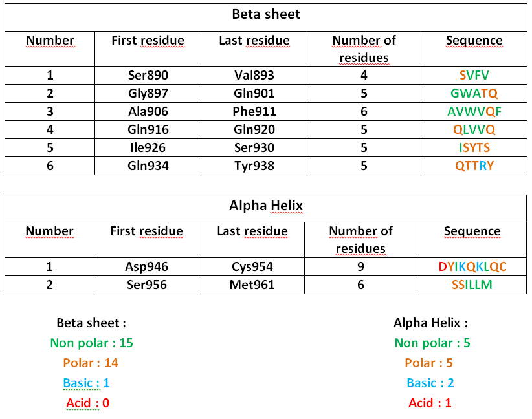532x419 pixels.
Task: Select the AVWVQF sequence cell
Action: click(x=474, y=111)
